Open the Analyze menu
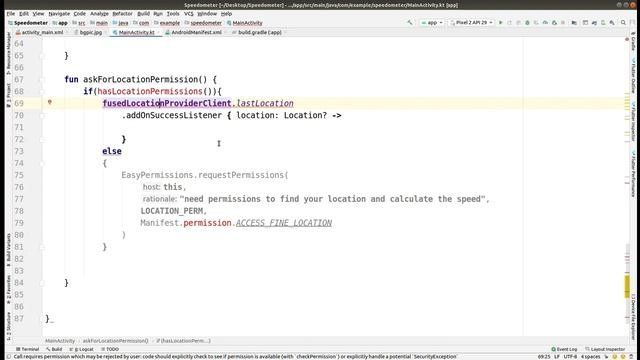 [99, 13]
